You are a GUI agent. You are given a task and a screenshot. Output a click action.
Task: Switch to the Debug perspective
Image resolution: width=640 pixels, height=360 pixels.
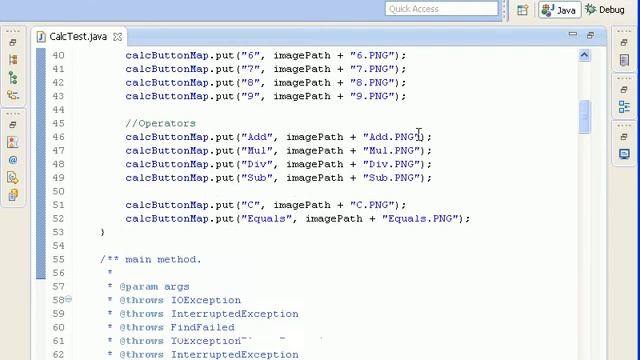605,10
